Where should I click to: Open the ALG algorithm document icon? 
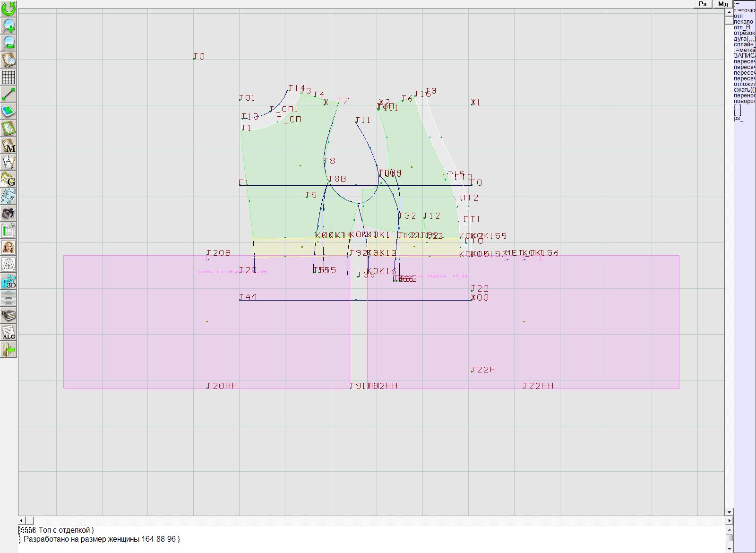[x=9, y=332]
